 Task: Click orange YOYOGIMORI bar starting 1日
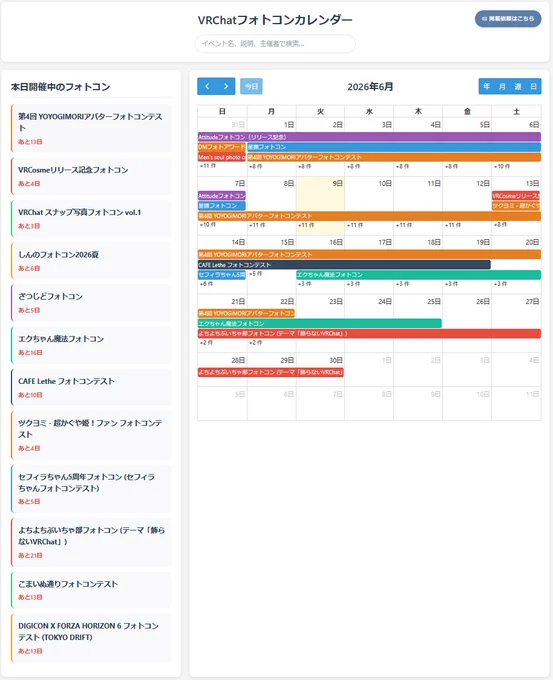tap(394, 157)
